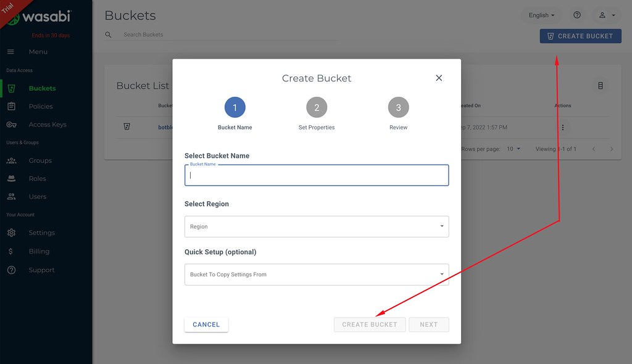The height and width of the screenshot is (364, 632).
Task: Open Bucket To Copy Settings From dropdown
Action: coord(317,275)
